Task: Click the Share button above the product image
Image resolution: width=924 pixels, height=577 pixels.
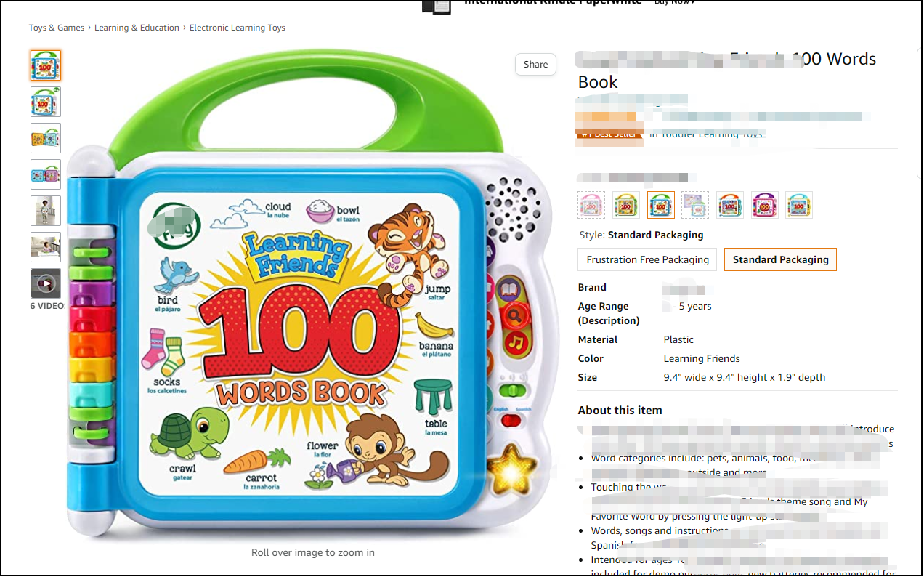Action: pyautogui.click(x=536, y=64)
